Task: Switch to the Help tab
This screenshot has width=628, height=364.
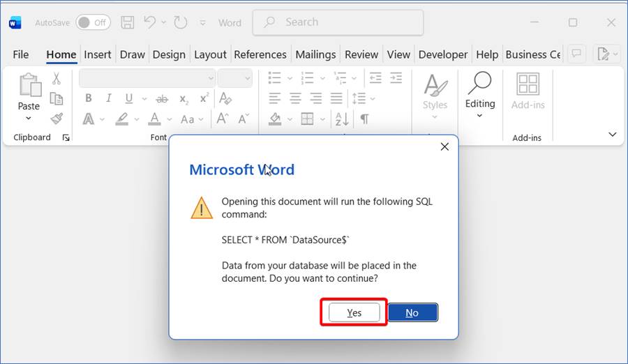Action: (487, 54)
